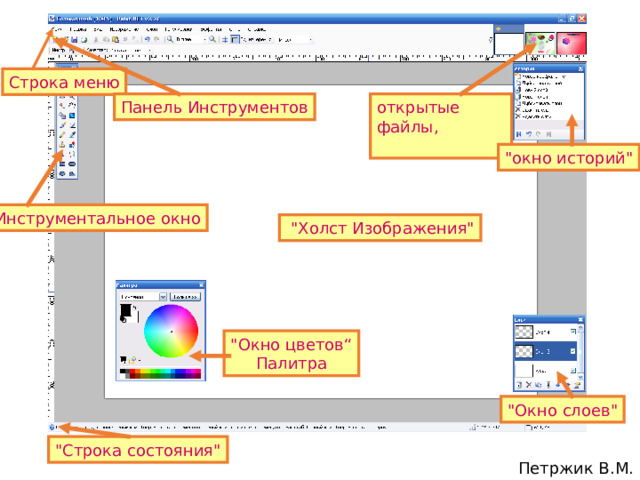640x480 pixels.
Task: Toggle visibility checkbox of selected blue layer
Action: 573,351
